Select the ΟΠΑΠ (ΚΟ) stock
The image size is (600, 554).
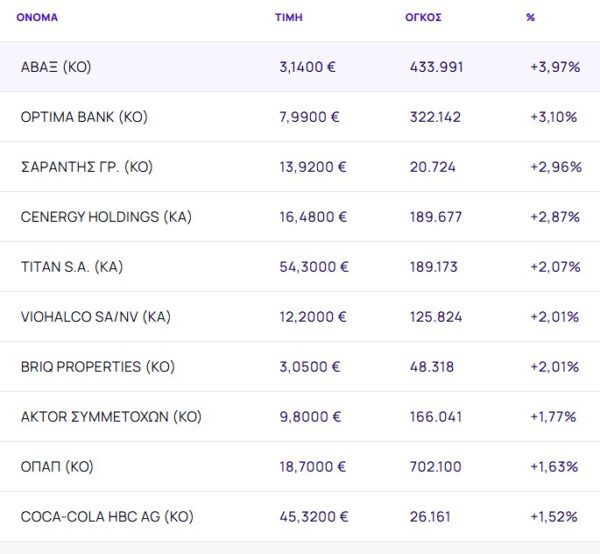coord(57,467)
